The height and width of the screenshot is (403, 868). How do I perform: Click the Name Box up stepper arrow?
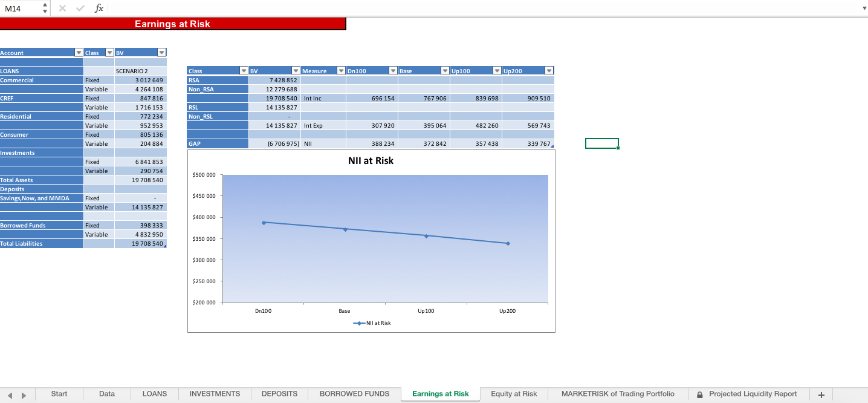[x=44, y=5]
